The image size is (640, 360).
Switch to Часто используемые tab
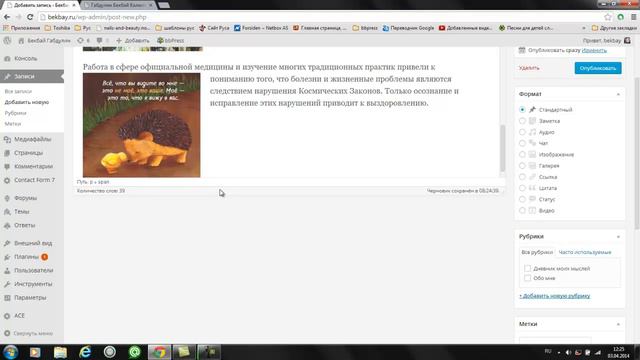584,252
